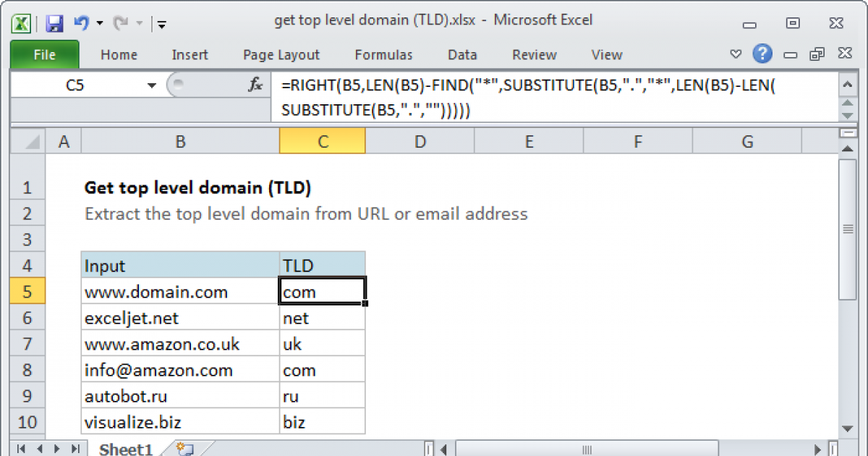Switch to the Formulas ribbon tab
This screenshot has width=868, height=456.
point(383,54)
